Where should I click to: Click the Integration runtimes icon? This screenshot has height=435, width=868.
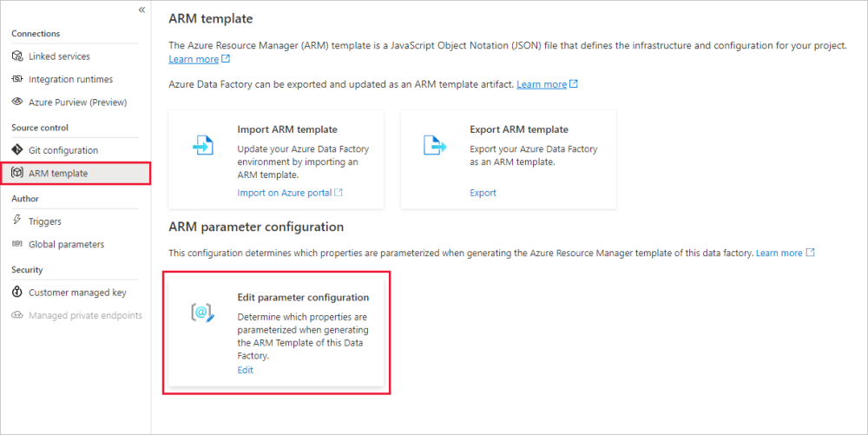(x=17, y=79)
